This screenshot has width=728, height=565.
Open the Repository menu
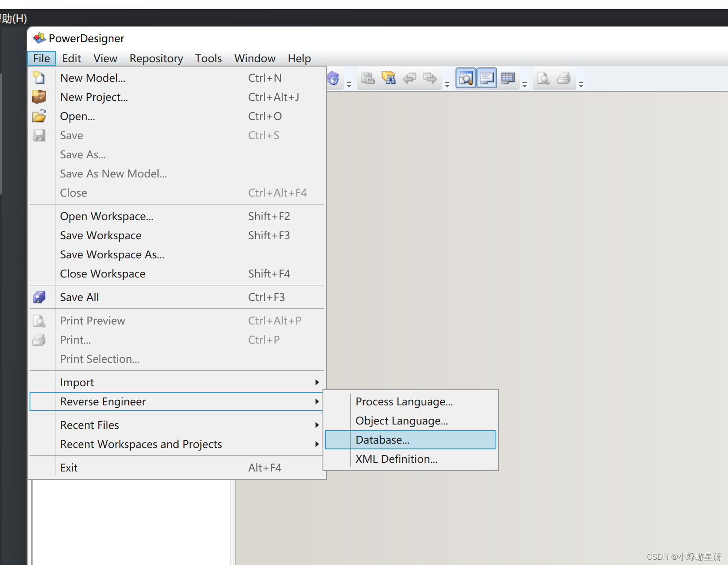point(156,58)
